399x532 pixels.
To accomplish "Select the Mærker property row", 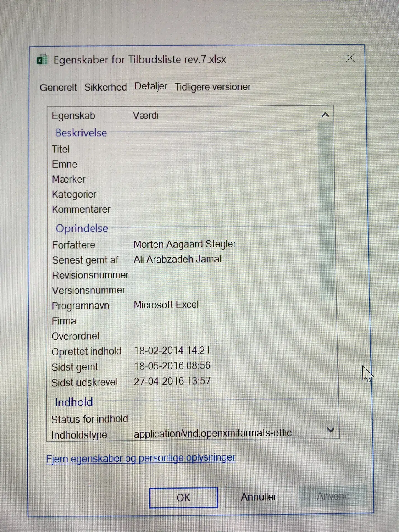I will [x=183, y=179].
